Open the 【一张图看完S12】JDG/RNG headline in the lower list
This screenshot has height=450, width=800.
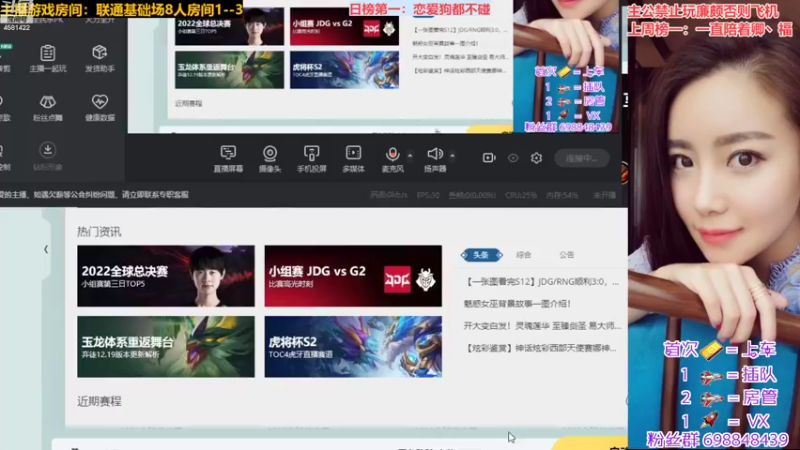click(x=542, y=282)
